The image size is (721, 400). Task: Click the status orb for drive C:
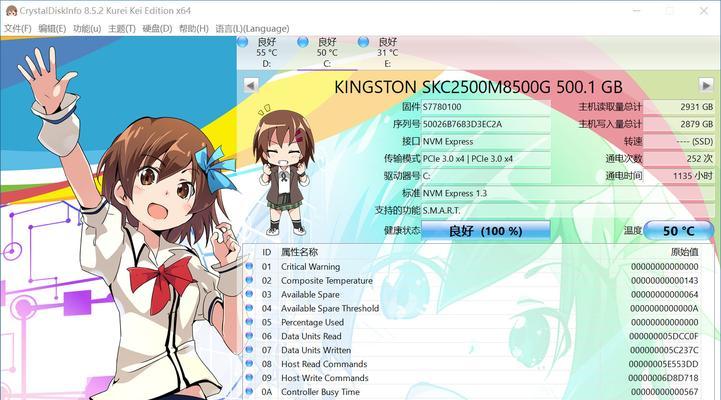click(x=303, y=42)
